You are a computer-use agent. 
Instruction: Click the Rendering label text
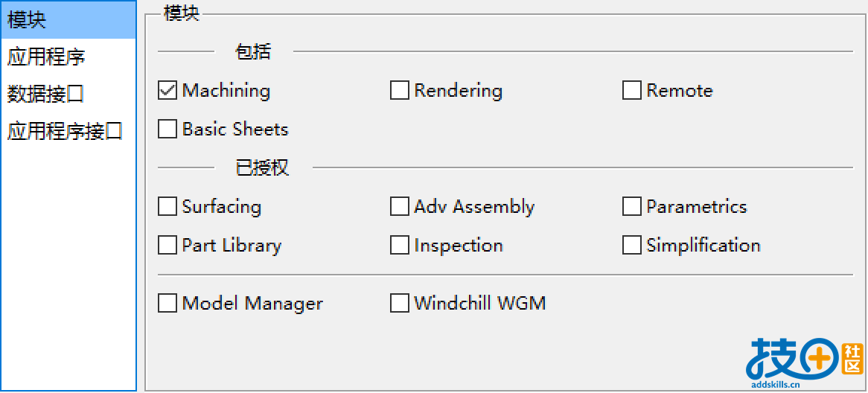pos(459,92)
